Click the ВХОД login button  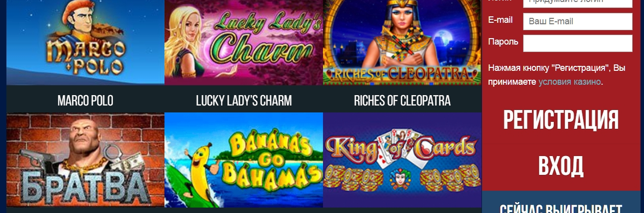point(561,166)
